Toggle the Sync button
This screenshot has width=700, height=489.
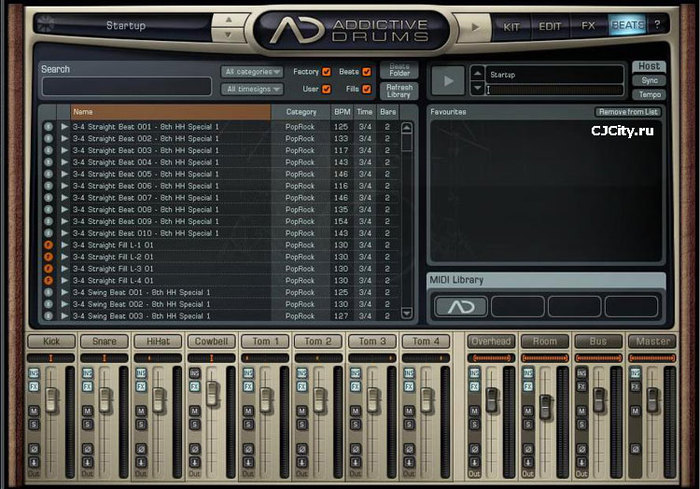[649, 80]
